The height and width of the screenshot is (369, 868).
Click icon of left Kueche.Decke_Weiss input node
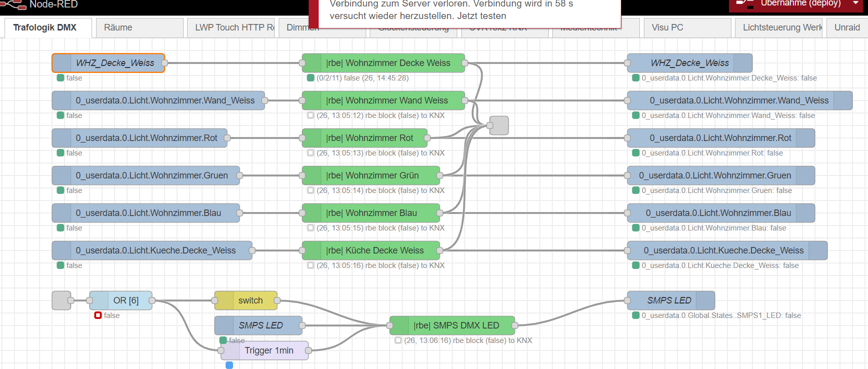pyautogui.click(x=62, y=250)
